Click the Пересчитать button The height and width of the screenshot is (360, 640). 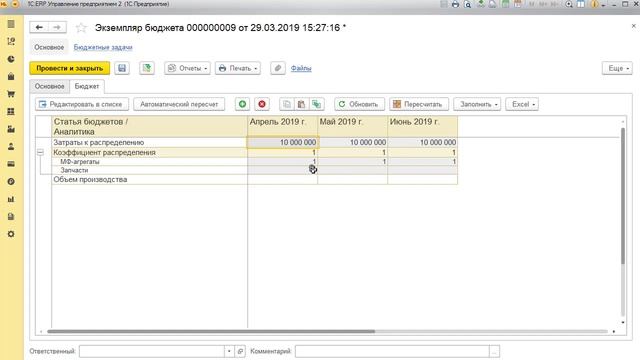coord(419,104)
